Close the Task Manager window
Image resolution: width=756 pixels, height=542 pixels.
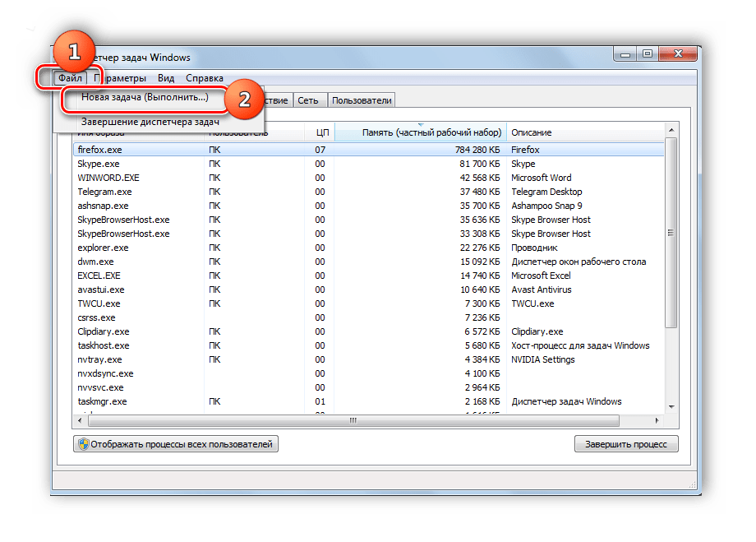pos(679,54)
